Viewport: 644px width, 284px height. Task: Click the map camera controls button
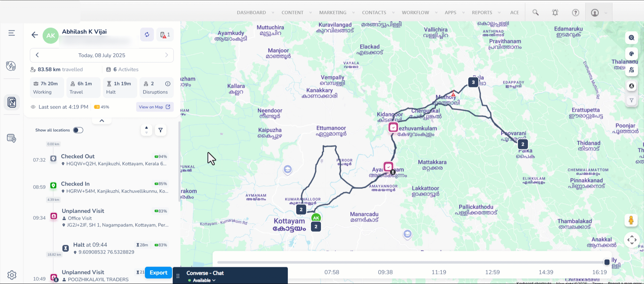pos(632,240)
